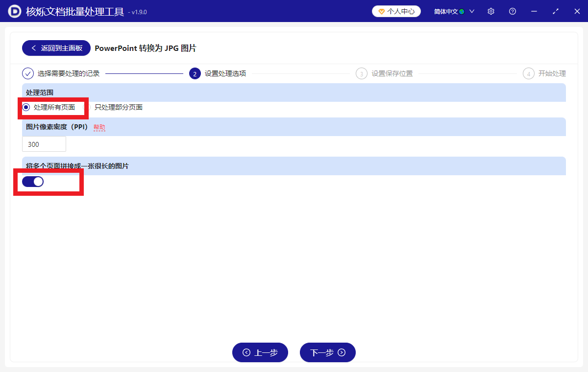The height and width of the screenshot is (372, 588).
Task: Click the 上一步 button
Action: pyautogui.click(x=260, y=352)
